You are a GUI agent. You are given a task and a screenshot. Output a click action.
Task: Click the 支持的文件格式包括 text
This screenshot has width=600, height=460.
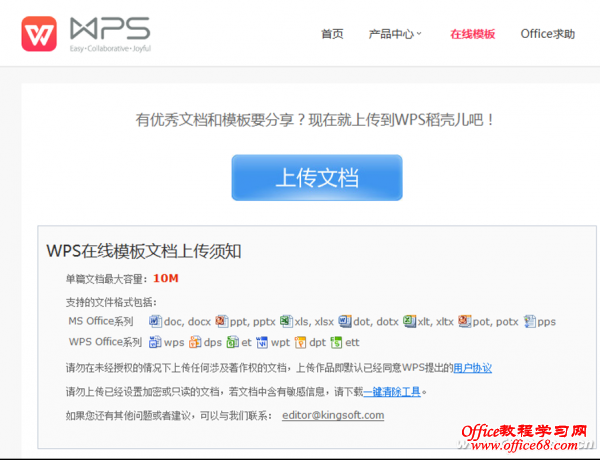(111, 302)
